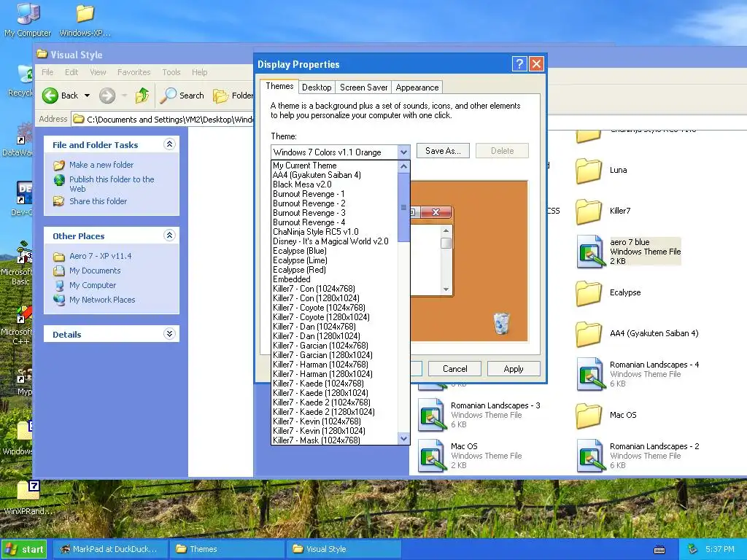The width and height of the screenshot is (747, 560).
Task: Open My Network Places link
Action: coord(102,300)
